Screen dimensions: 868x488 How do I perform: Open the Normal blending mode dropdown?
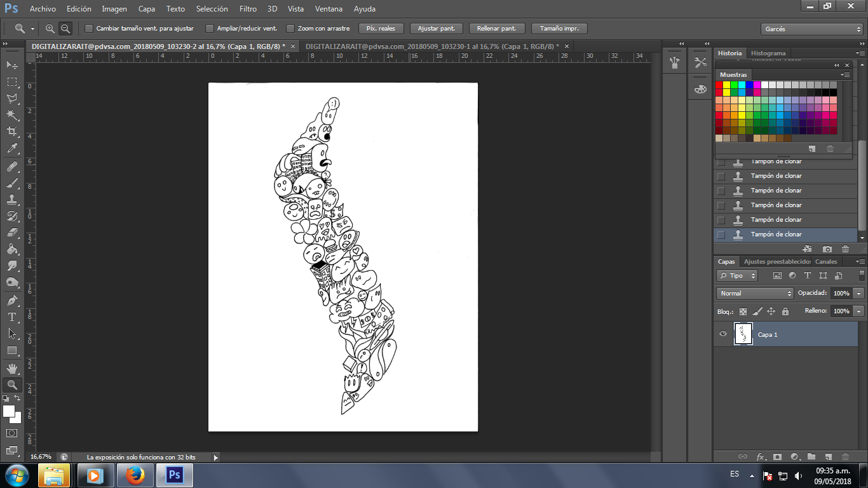pos(755,294)
